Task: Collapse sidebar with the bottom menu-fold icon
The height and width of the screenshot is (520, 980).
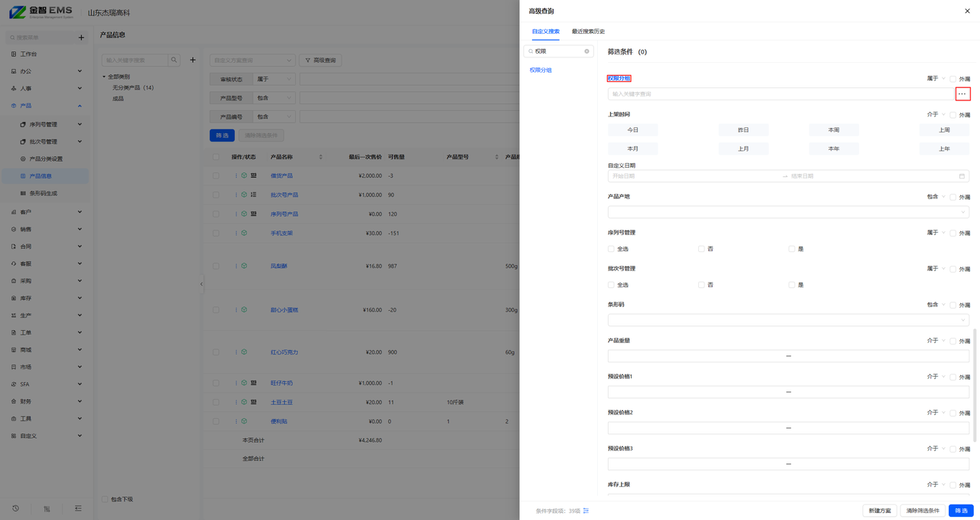Action: 78,509
